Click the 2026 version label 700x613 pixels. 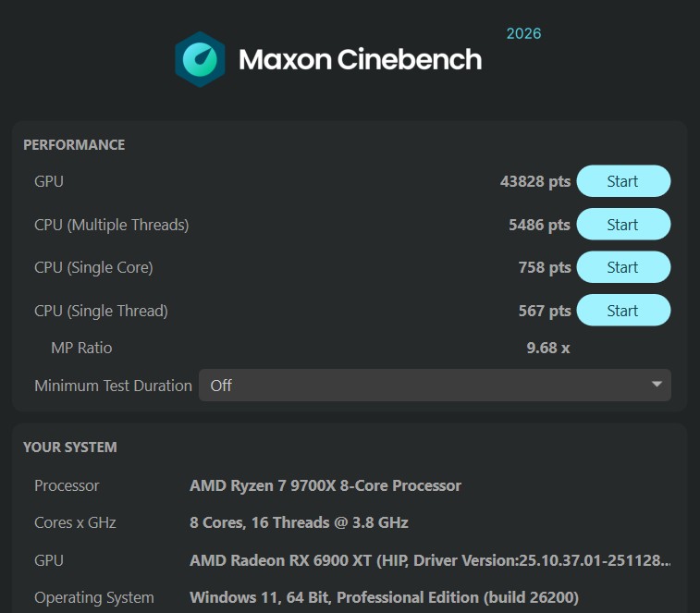click(523, 33)
